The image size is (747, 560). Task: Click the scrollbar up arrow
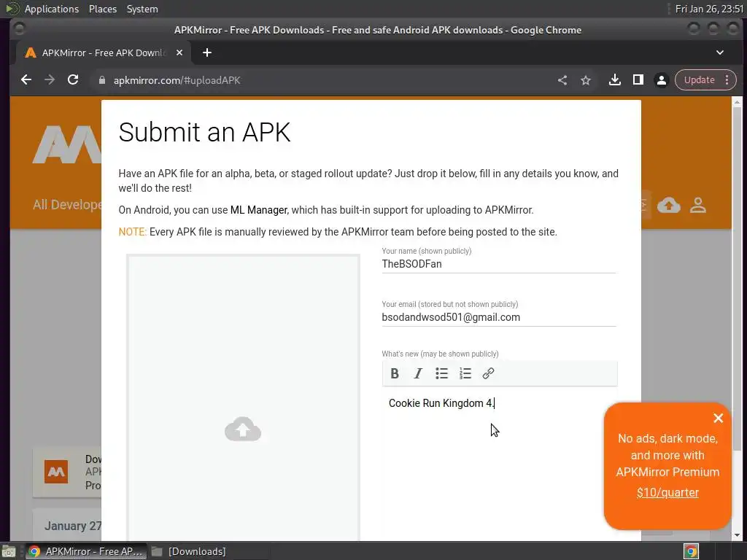pyautogui.click(x=737, y=102)
